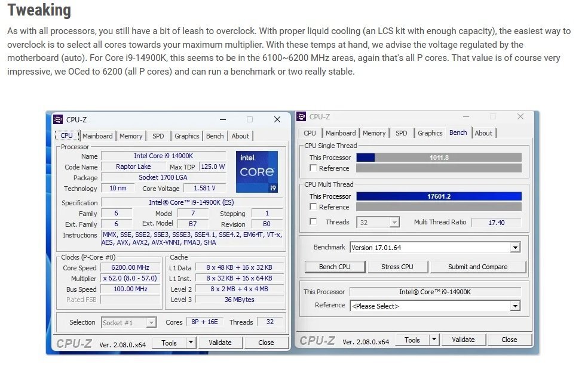The image size is (588, 370).
Task: Click Threads value 32 in left CPU-Z window
Action: (269, 322)
